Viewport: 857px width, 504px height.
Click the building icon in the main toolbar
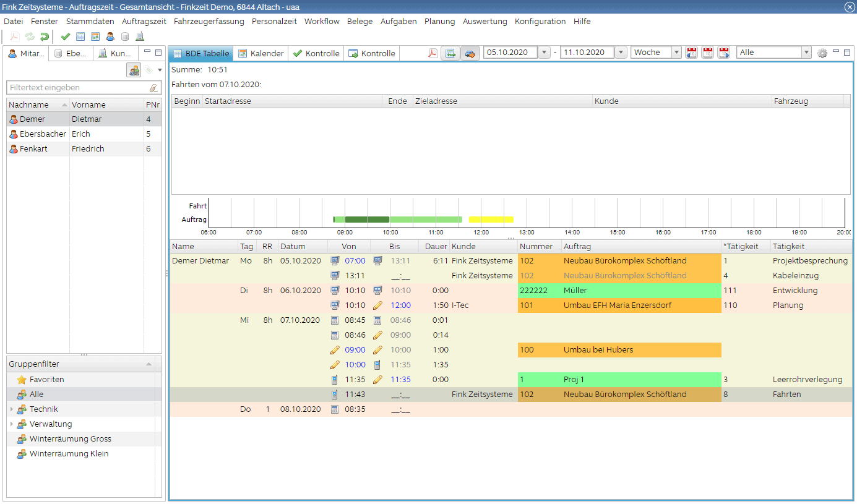(140, 36)
